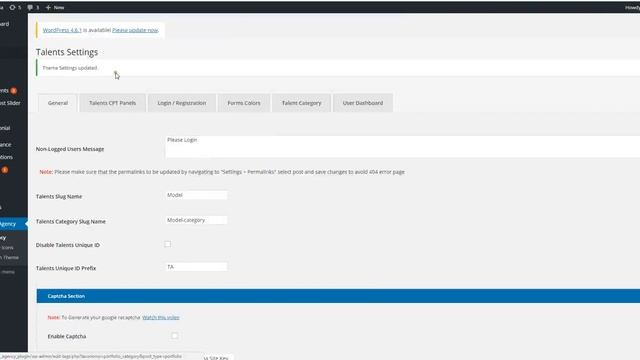Click the Talents Slug Name field
Image resolution: width=640 pixels, height=360 pixels.
coord(196,195)
